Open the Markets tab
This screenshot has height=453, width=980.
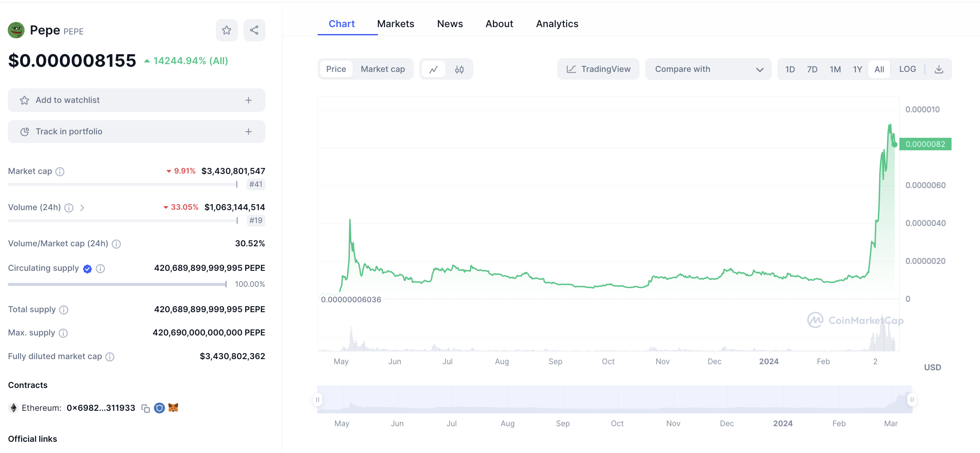(x=396, y=24)
